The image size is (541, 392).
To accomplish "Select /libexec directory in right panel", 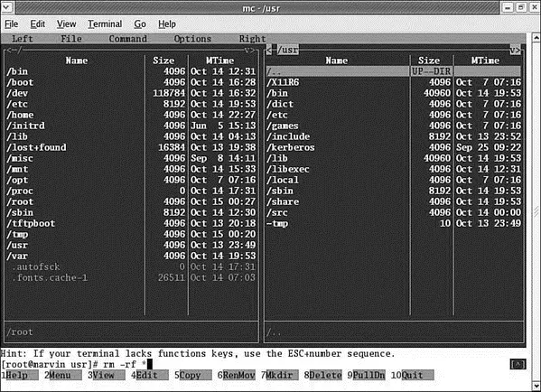I will (x=393, y=169).
